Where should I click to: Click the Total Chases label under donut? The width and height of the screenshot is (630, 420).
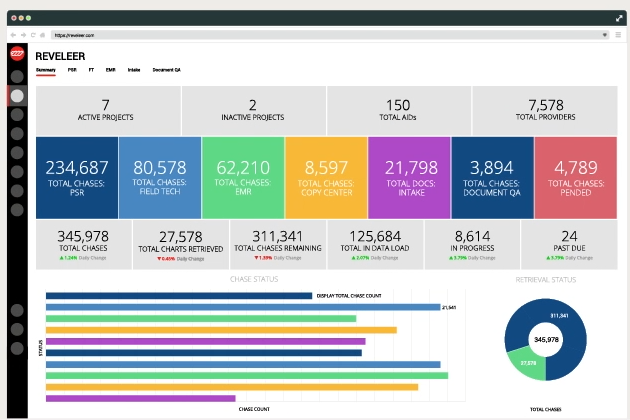tap(546, 410)
